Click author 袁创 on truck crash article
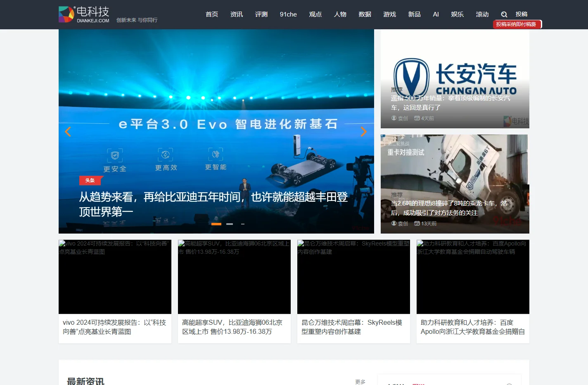The height and width of the screenshot is (385, 588). coord(400,224)
